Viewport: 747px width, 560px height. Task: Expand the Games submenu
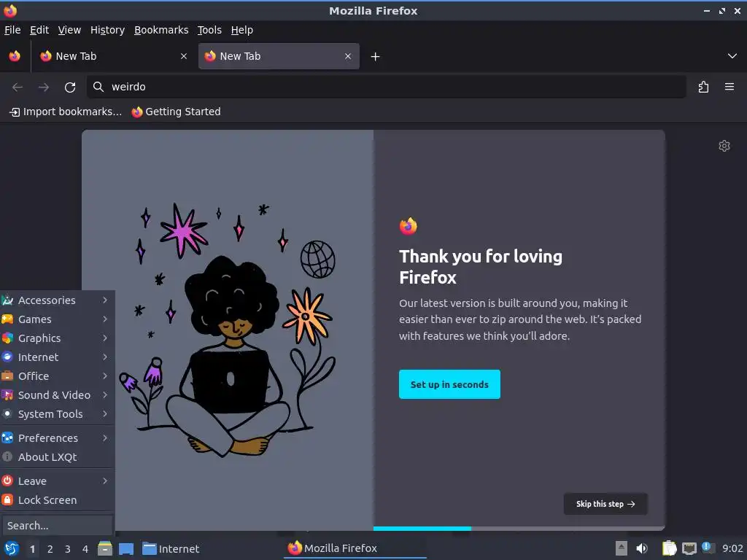(x=57, y=319)
